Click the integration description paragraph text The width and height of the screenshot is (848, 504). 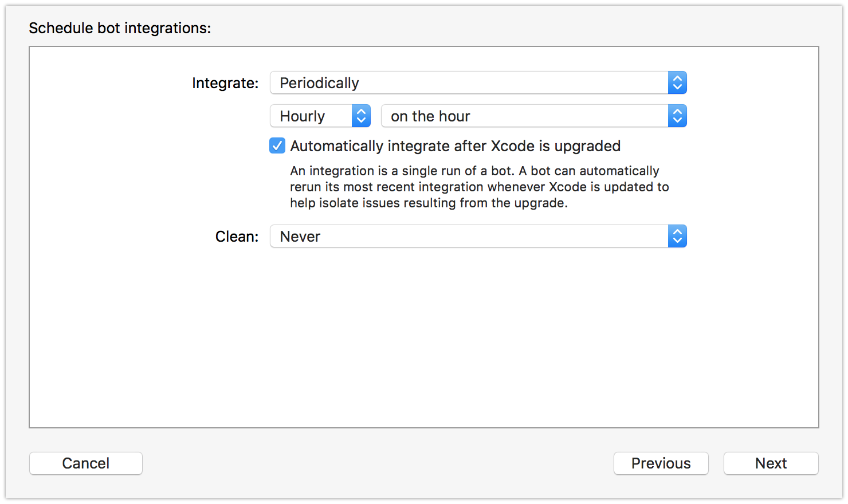point(479,187)
